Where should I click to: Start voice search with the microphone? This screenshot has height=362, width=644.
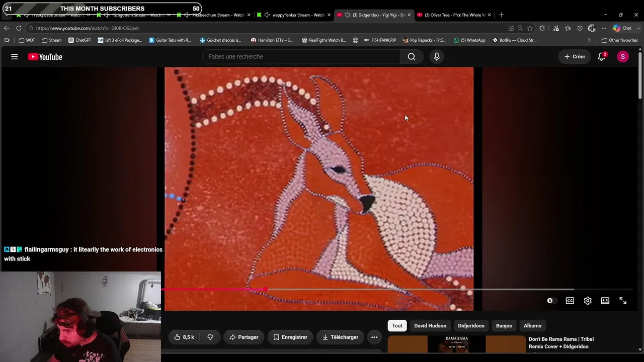point(437,57)
